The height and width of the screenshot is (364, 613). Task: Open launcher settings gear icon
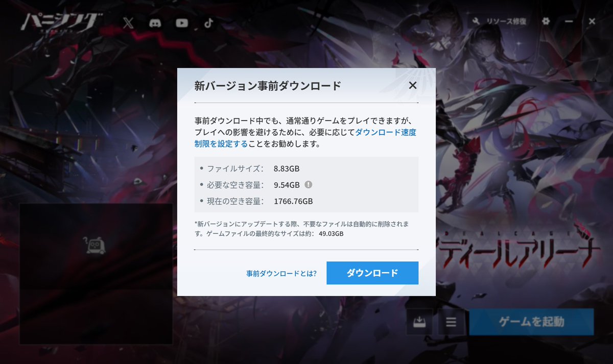546,21
